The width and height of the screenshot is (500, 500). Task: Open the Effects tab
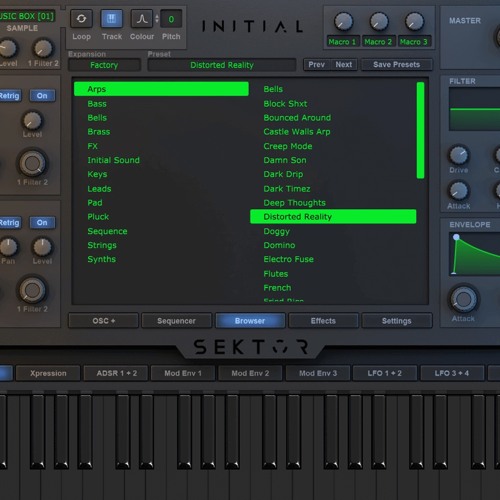point(323,321)
